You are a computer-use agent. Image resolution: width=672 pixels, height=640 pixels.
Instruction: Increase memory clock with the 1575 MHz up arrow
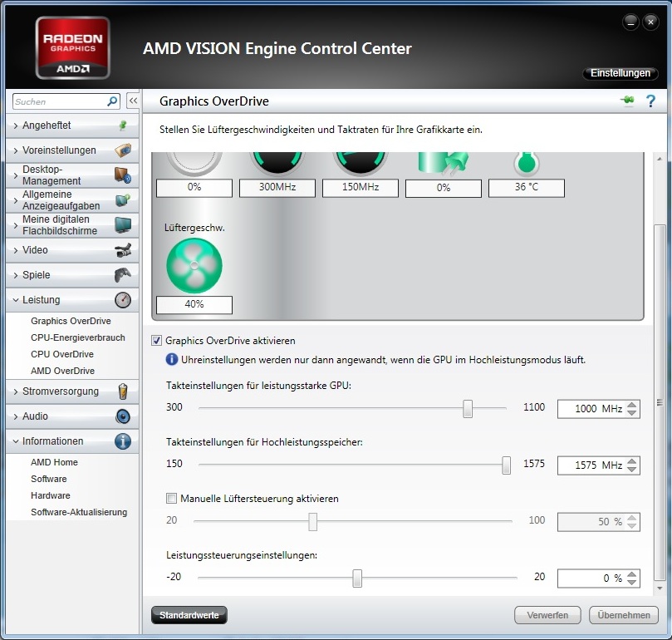tap(631, 461)
